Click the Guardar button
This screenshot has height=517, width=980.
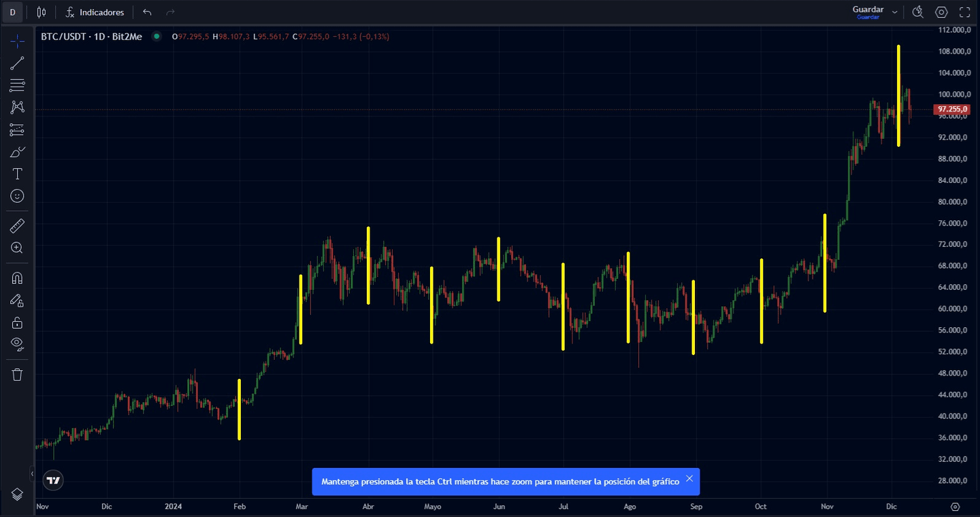868,10
